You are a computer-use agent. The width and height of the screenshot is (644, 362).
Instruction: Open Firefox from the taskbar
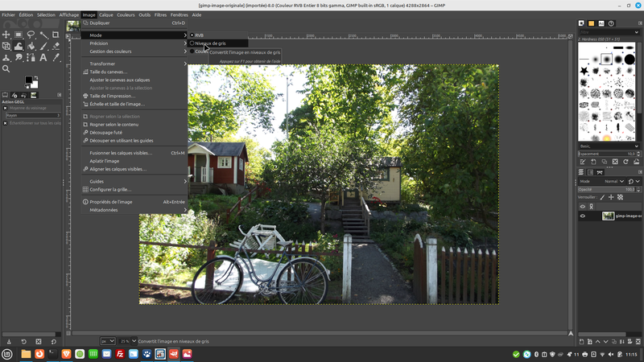pos(39,354)
